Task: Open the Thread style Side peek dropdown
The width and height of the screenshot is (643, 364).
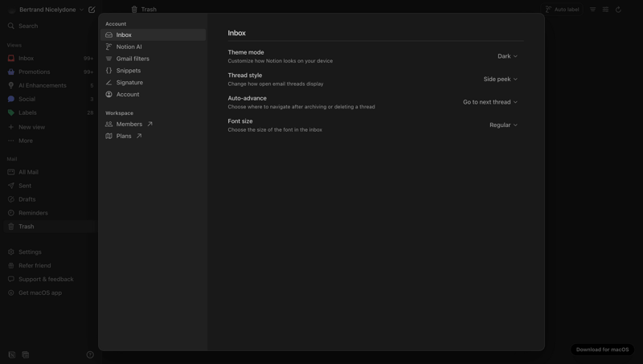Action: tap(500, 79)
